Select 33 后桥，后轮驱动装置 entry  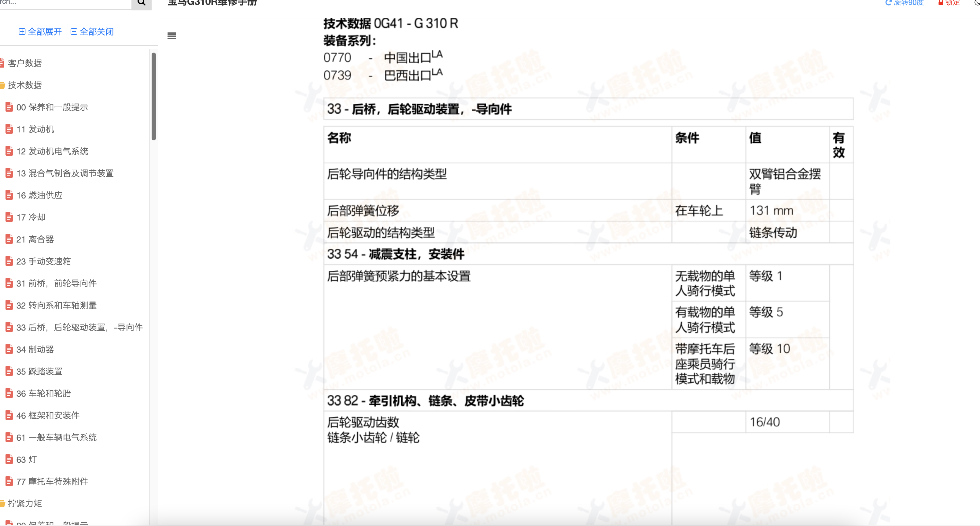(79, 327)
